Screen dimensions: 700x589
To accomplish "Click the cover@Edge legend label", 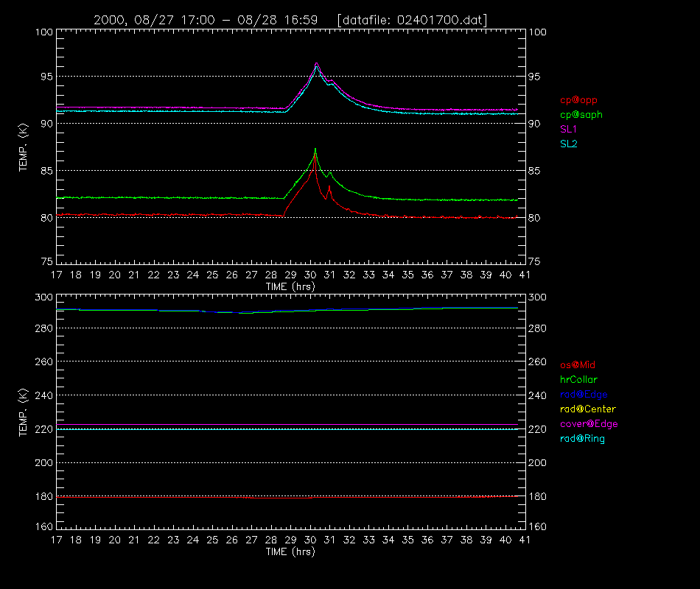I will [x=589, y=424].
